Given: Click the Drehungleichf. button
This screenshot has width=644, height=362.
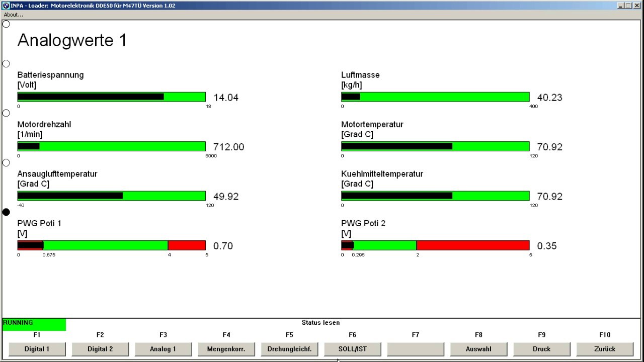Looking at the screenshot, I should tap(289, 349).
